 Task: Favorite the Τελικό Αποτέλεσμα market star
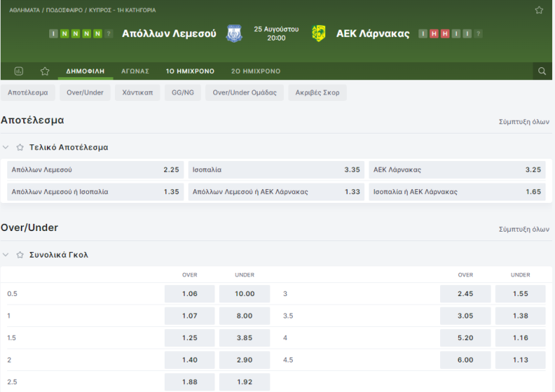pyautogui.click(x=20, y=147)
